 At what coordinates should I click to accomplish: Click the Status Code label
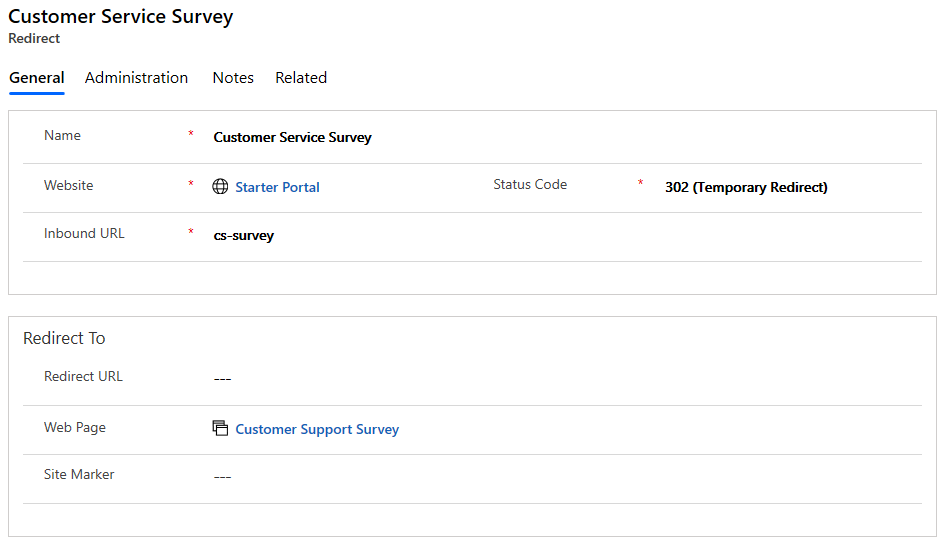[530, 185]
